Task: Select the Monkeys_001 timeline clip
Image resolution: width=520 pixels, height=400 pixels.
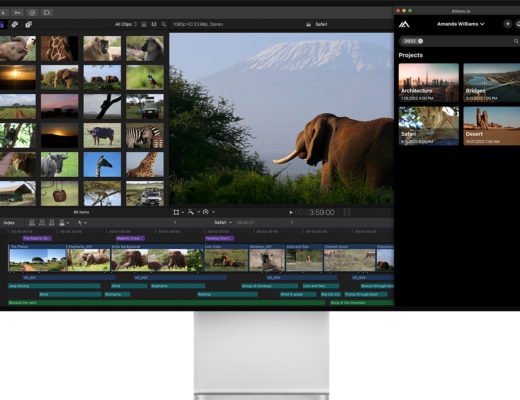Action: 267,258
